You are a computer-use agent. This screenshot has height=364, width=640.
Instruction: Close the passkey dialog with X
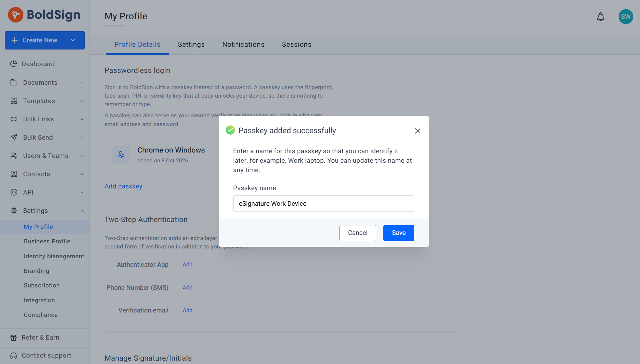(x=418, y=131)
